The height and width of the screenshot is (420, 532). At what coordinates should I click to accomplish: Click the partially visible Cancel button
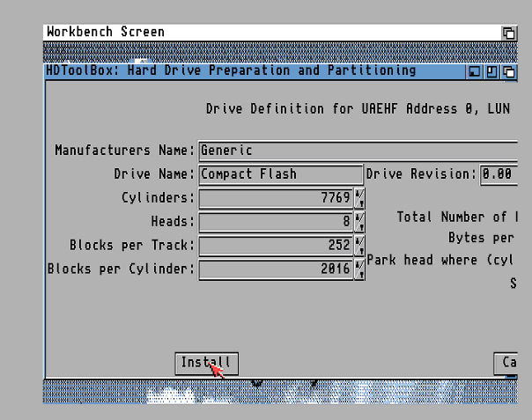pyautogui.click(x=506, y=364)
